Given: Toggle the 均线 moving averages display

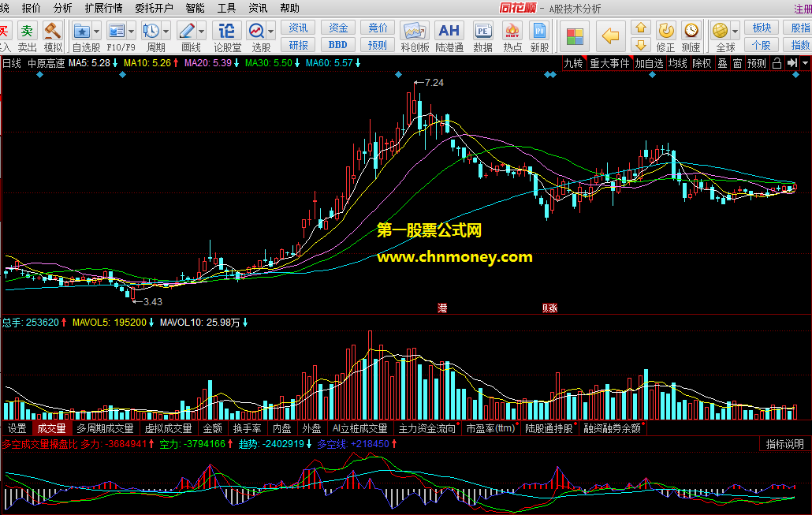Looking at the screenshot, I should [x=677, y=63].
